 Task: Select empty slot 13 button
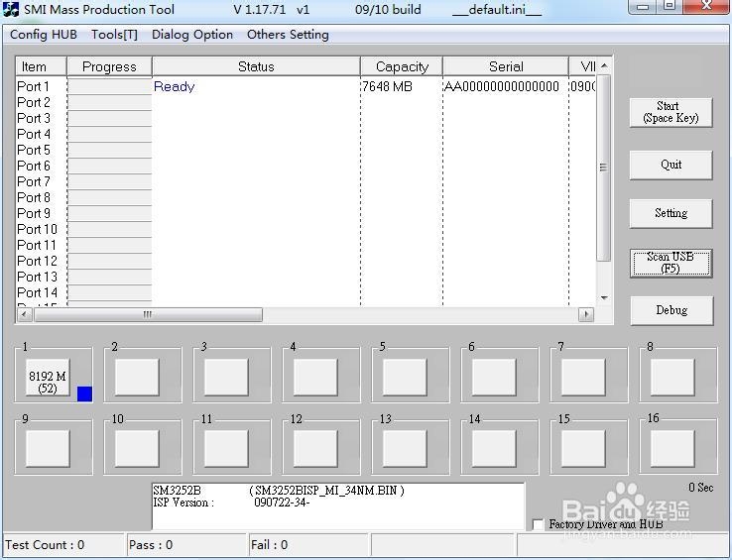(x=405, y=449)
